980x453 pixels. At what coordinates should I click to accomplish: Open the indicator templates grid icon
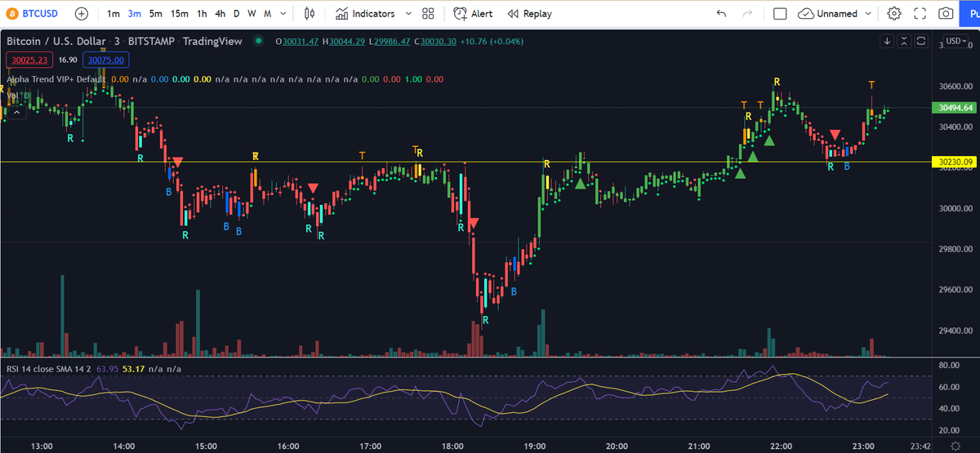[428, 14]
